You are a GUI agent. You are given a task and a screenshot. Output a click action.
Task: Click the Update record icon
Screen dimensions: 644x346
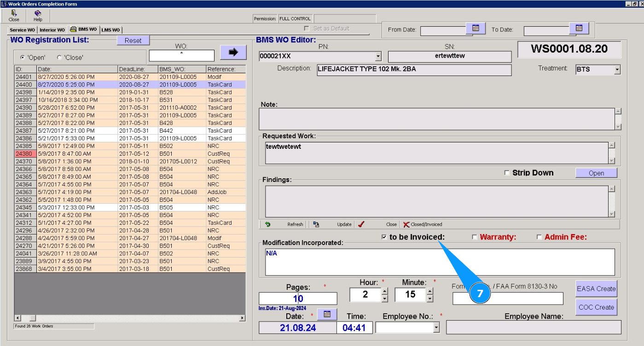pyautogui.click(x=316, y=224)
